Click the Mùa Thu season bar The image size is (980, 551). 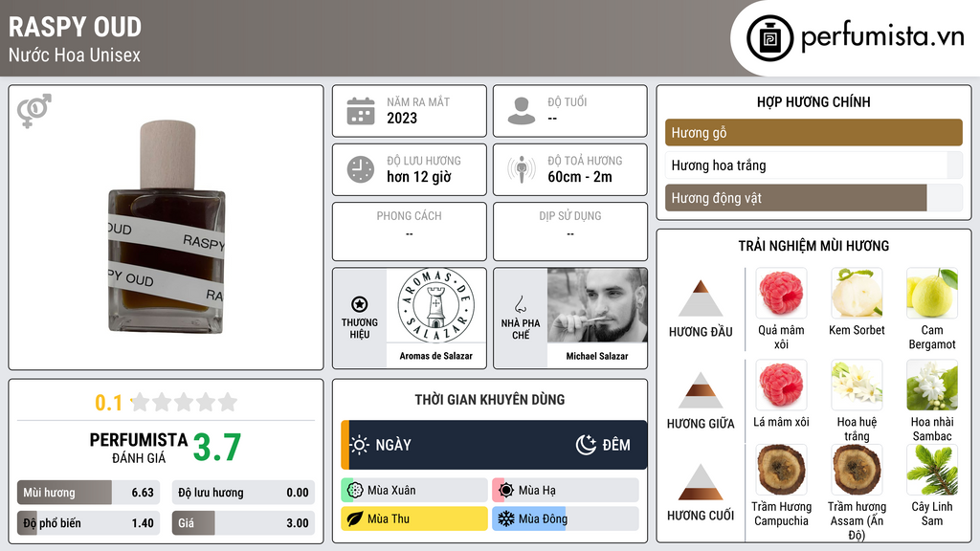414,518
